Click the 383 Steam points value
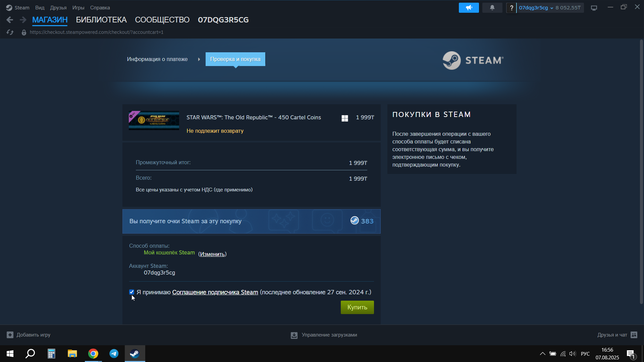The width and height of the screenshot is (644, 362). (367, 221)
